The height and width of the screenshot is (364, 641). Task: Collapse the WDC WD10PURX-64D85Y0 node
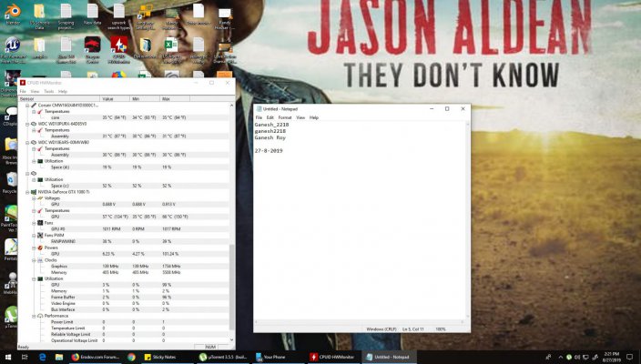click(27, 124)
